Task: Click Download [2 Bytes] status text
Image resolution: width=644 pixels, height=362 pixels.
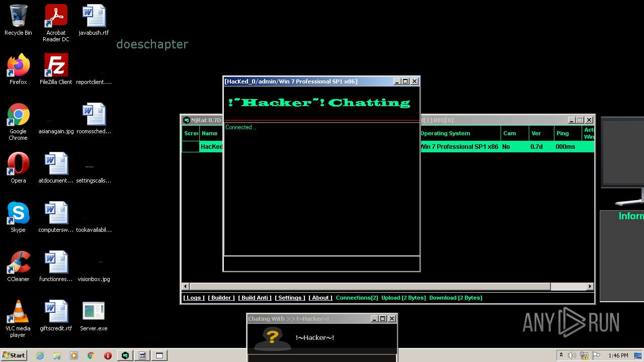Action: pos(455,298)
